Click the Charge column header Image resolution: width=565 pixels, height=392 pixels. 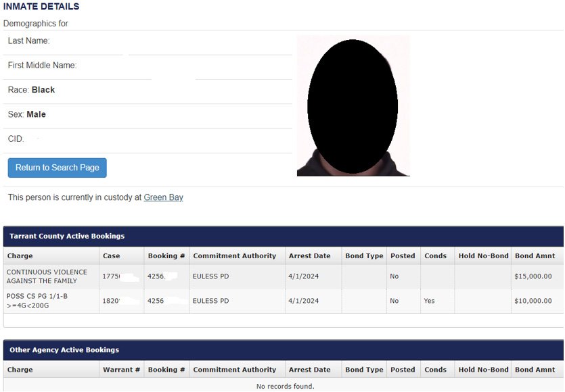coord(20,255)
